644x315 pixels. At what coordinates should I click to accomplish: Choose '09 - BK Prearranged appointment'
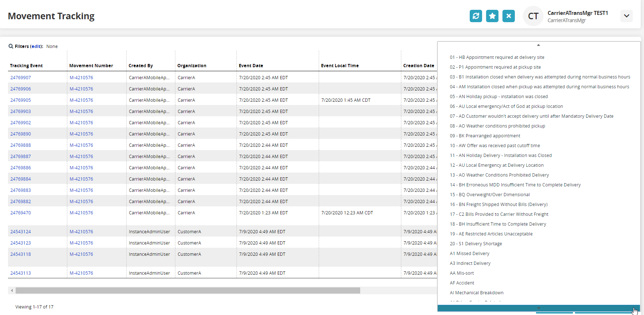(485, 136)
